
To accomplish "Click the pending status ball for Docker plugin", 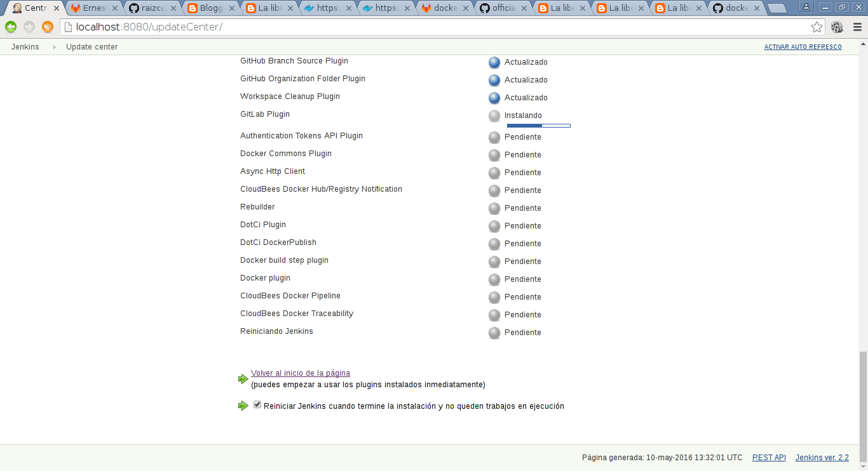I will (x=494, y=279).
